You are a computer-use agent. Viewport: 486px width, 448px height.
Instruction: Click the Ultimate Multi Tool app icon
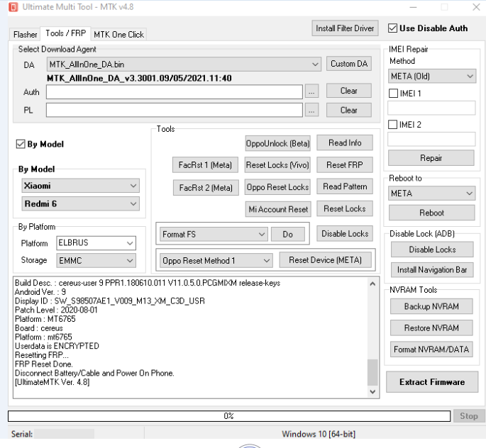click(13, 7)
